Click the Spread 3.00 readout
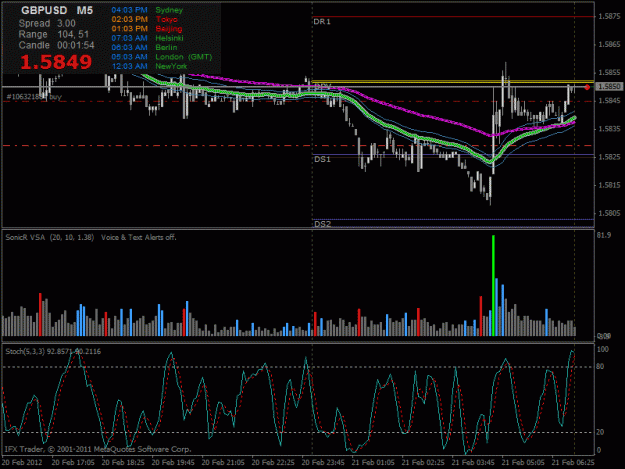The width and height of the screenshot is (625, 469). coord(47,24)
